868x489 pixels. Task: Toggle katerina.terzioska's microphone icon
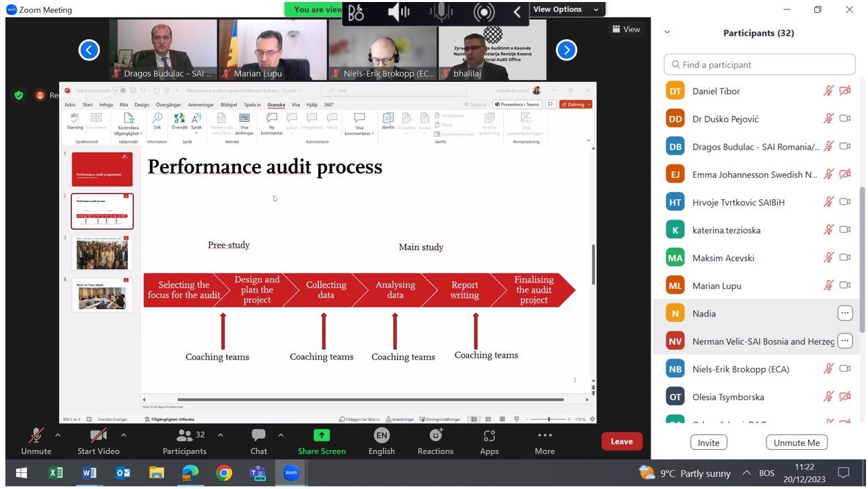828,230
